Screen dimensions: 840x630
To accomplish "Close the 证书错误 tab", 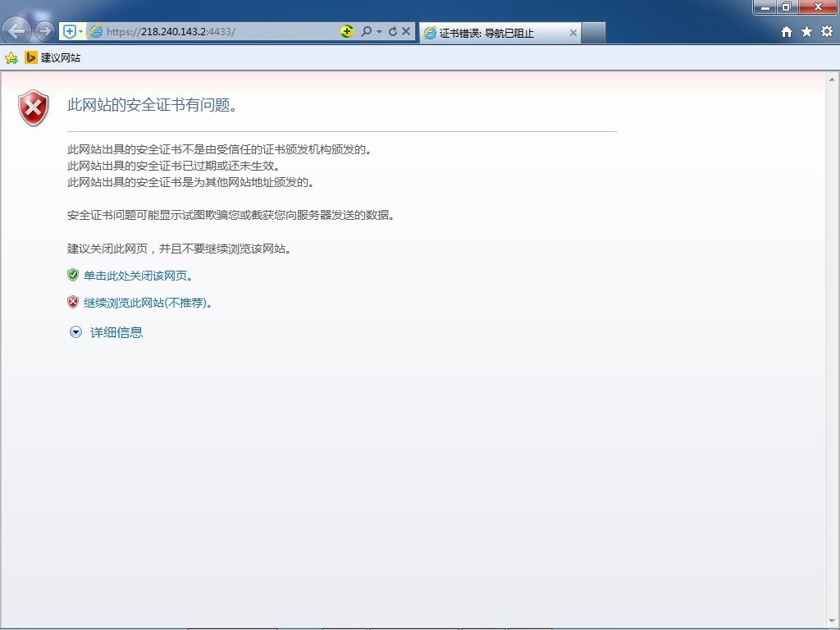I will coord(573,33).
